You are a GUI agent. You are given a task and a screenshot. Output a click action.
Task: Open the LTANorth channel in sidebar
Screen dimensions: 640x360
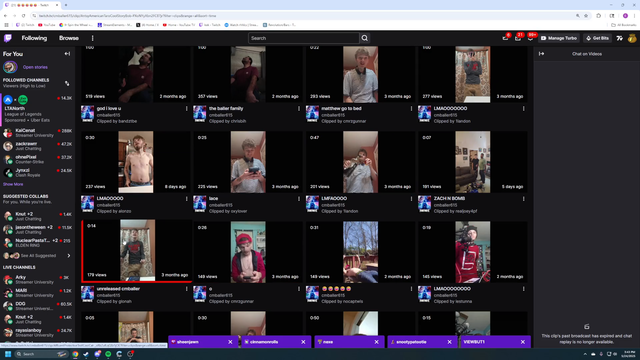[38, 108]
